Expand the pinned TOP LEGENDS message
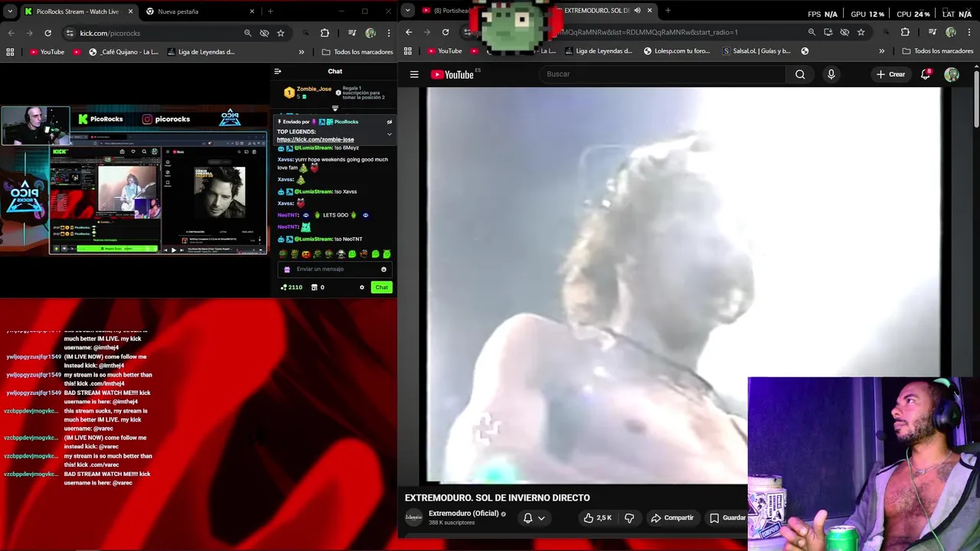 [x=389, y=134]
